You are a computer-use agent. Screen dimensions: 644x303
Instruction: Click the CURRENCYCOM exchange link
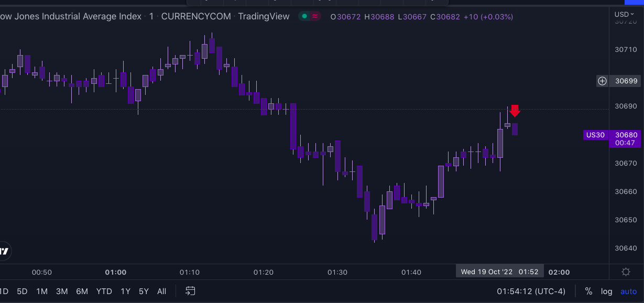click(196, 16)
